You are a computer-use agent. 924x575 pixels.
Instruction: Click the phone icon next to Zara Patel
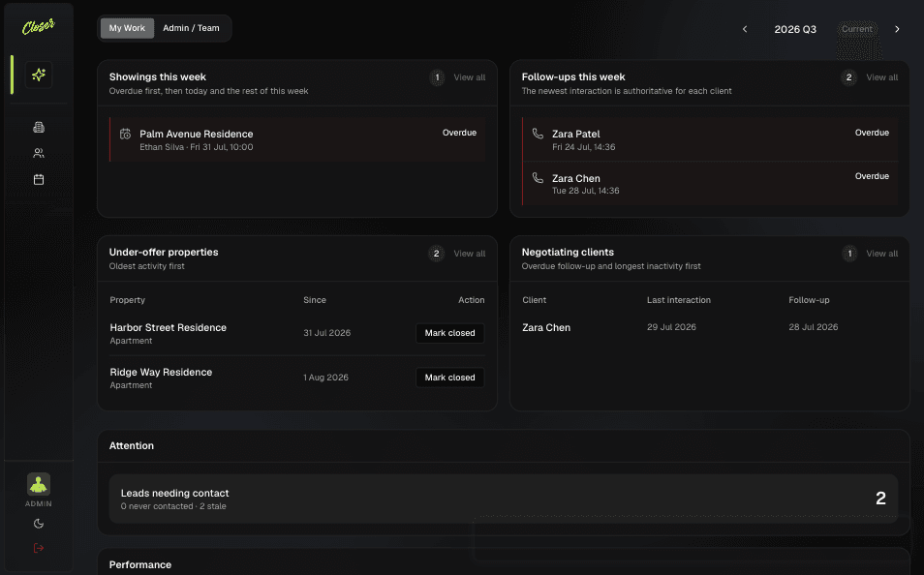click(x=538, y=134)
